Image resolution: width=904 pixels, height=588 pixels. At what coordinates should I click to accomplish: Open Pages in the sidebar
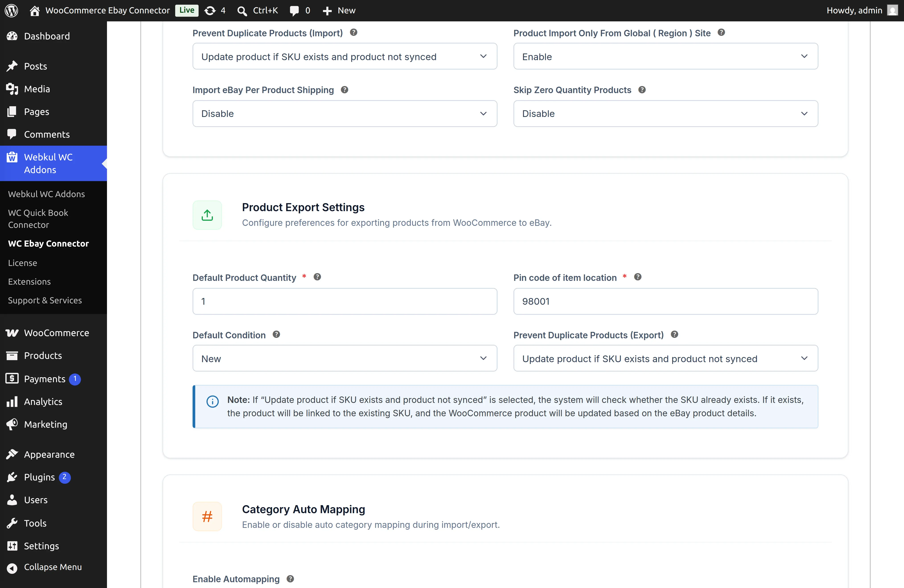[x=53, y=112]
